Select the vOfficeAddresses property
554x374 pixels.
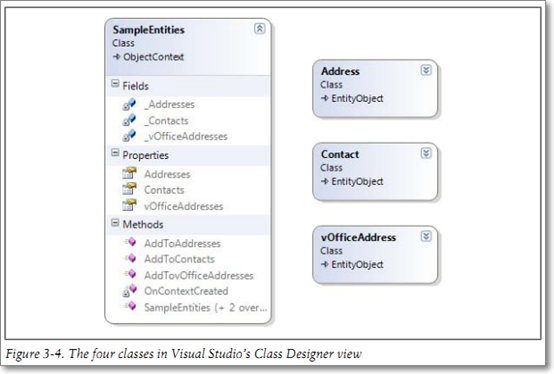coord(184,206)
